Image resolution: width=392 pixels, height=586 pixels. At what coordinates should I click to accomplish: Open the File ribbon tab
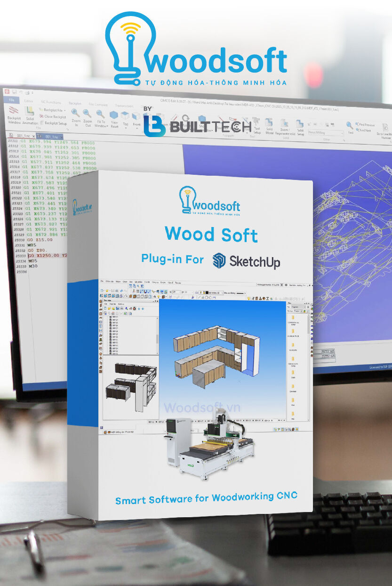(x=12, y=100)
